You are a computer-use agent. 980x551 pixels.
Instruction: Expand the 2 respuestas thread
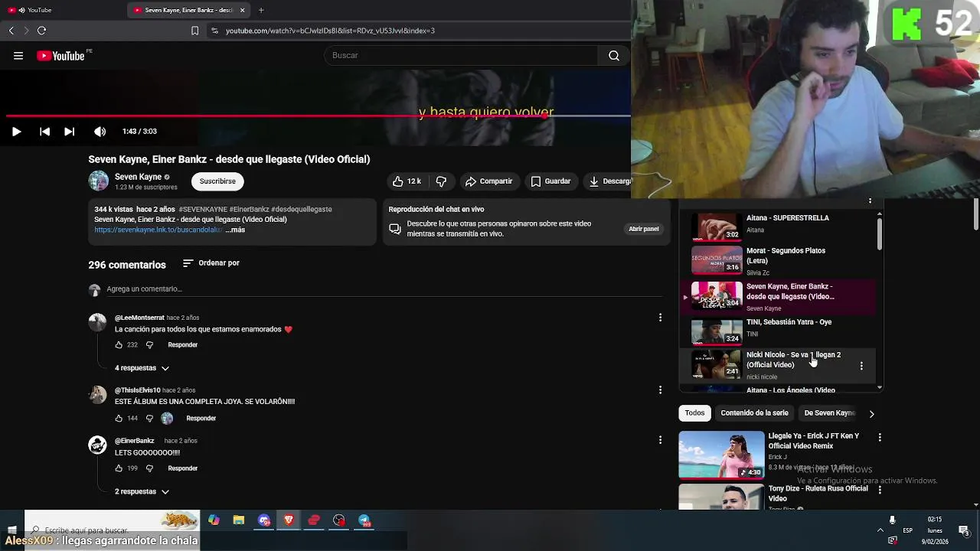[142, 491]
